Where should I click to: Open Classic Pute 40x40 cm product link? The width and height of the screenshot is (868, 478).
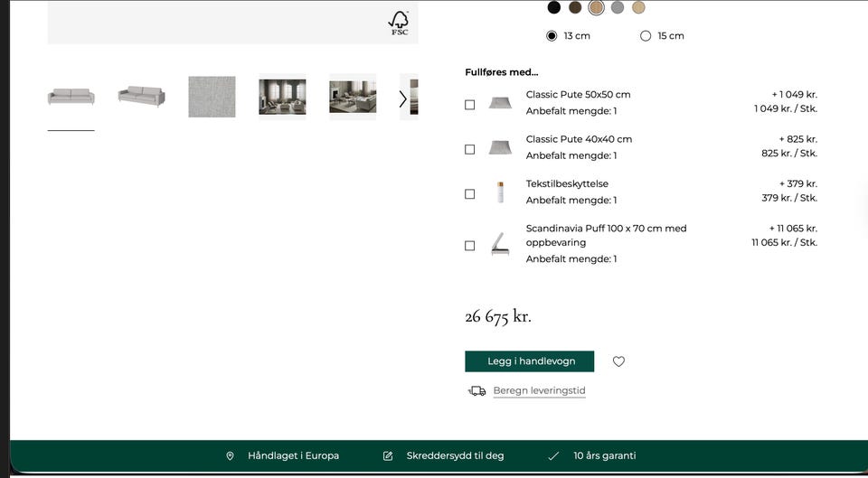pyautogui.click(x=579, y=139)
